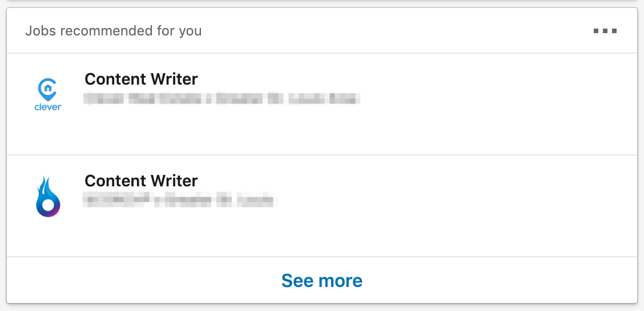Click See more to view more jobs
The image size is (644, 311).
pos(322,281)
